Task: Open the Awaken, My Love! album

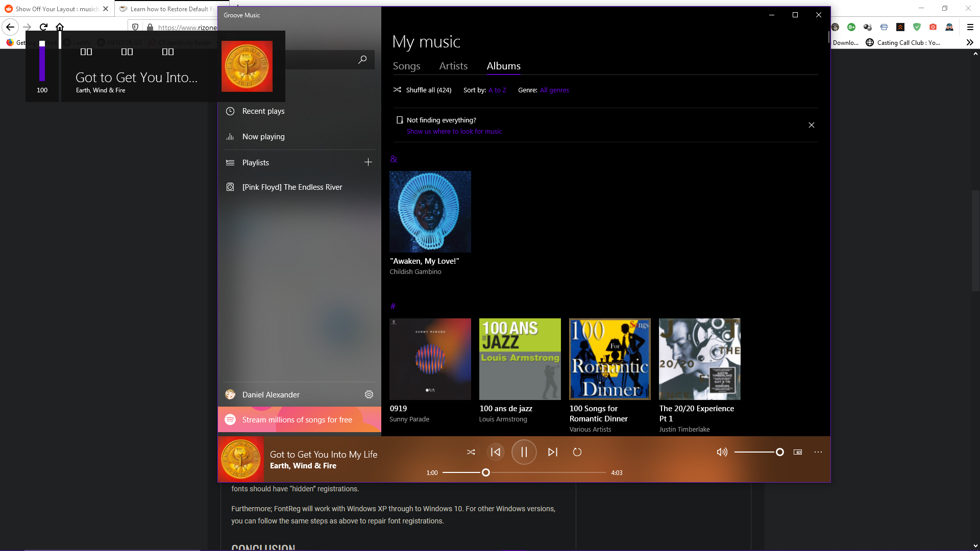Action: pos(430,212)
